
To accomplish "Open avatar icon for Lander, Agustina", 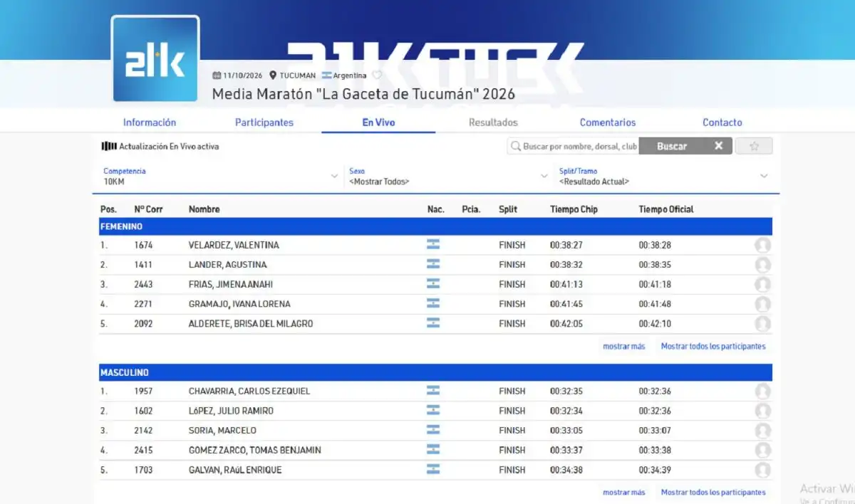I will [762, 265].
